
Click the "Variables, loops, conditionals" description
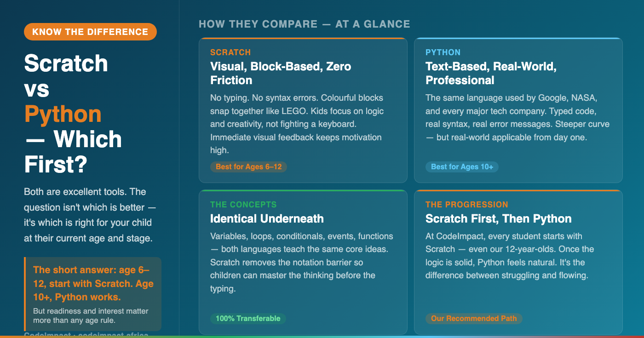[302, 263]
